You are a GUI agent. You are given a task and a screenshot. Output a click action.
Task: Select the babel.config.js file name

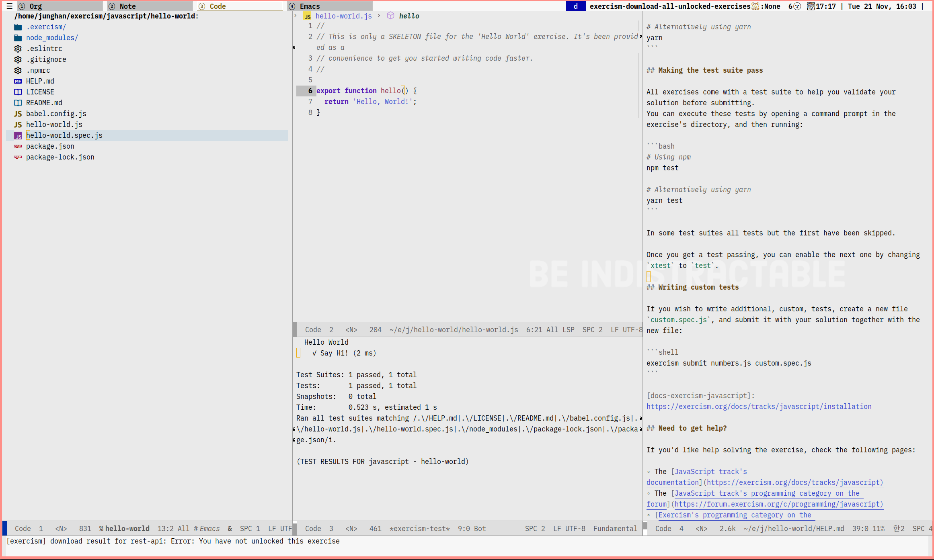pos(56,114)
